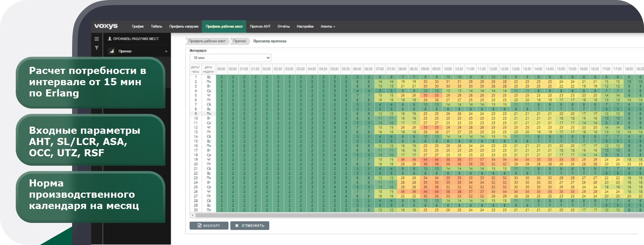Open the Интервал 30 мин combo box
Screen dimensions: 644x245
tap(231, 58)
